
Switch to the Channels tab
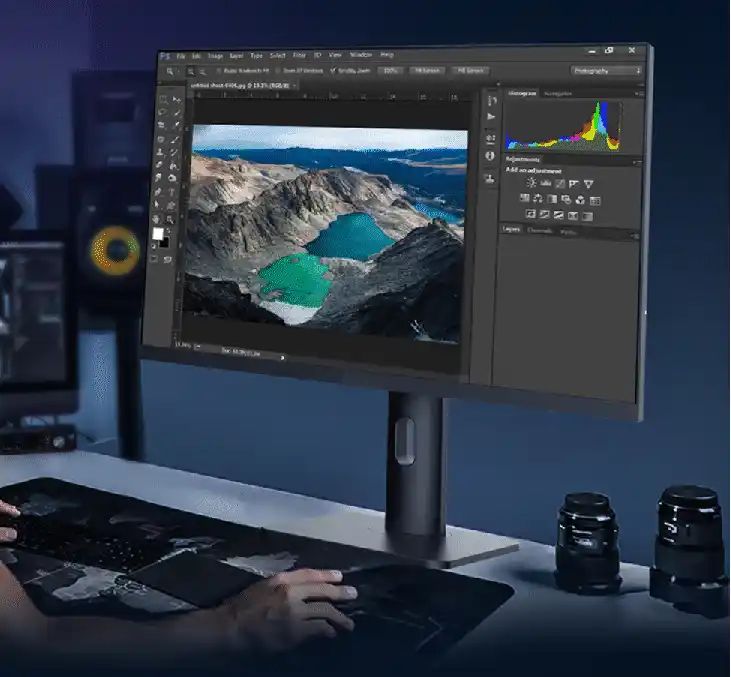pos(539,231)
